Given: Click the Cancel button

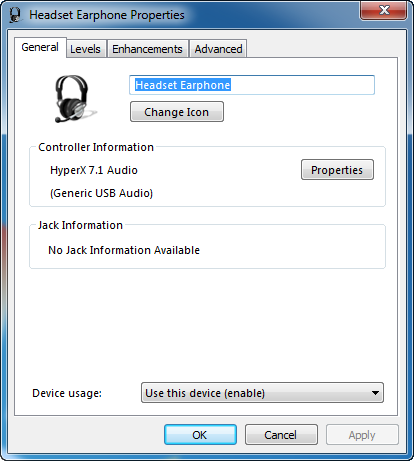Looking at the screenshot, I should point(281,435).
